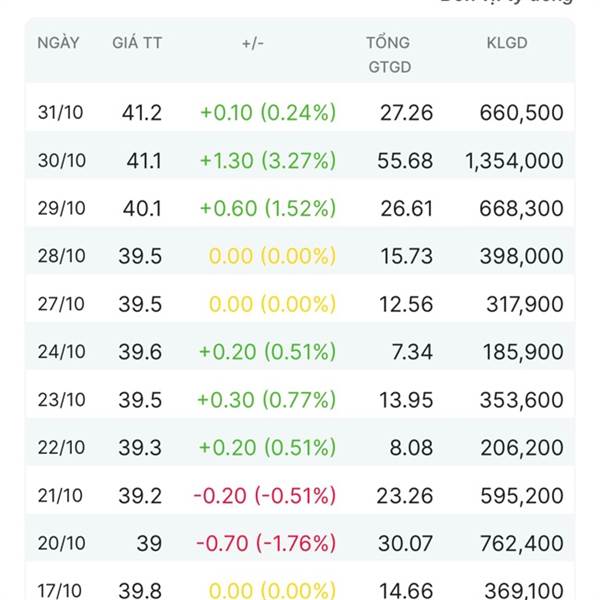Screen dimensions: 600x600
Task: Click the 317,900 volume on 27/10
Action: (522, 304)
